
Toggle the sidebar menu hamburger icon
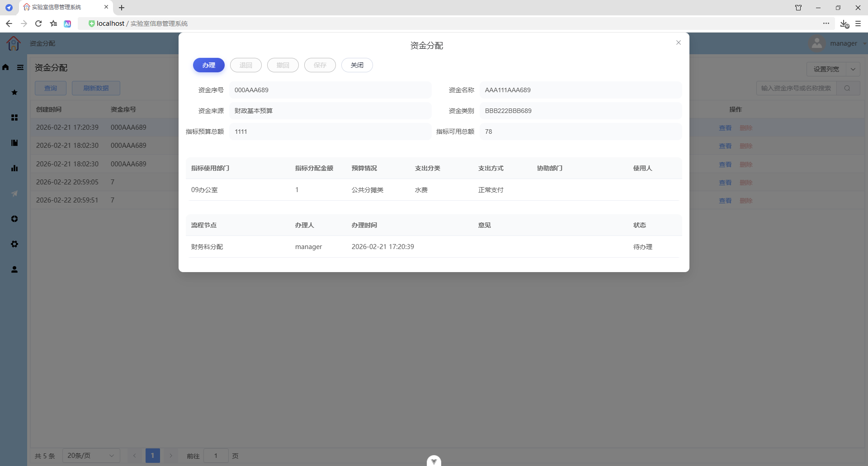[x=20, y=67]
